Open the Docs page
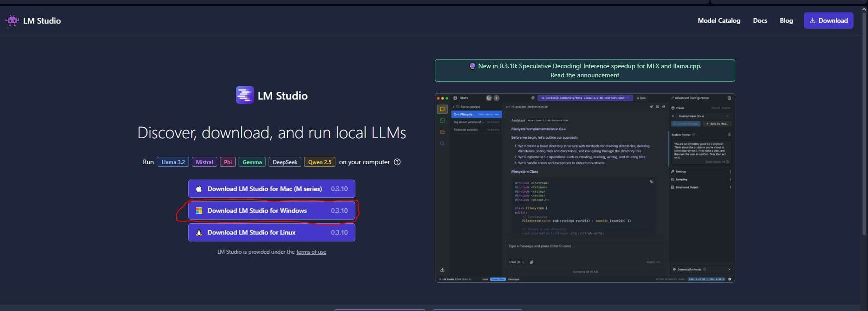 760,20
